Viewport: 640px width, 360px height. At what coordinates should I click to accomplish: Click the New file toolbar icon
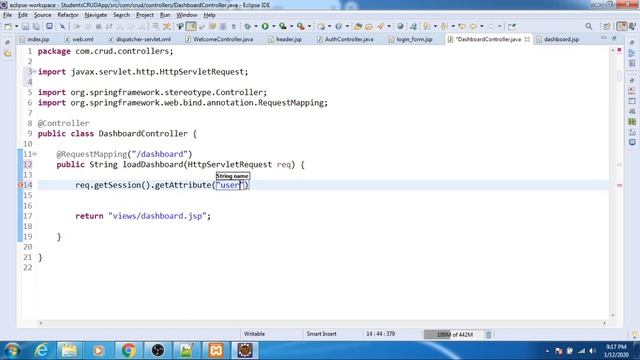pyautogui.click(x=8, y=26)
